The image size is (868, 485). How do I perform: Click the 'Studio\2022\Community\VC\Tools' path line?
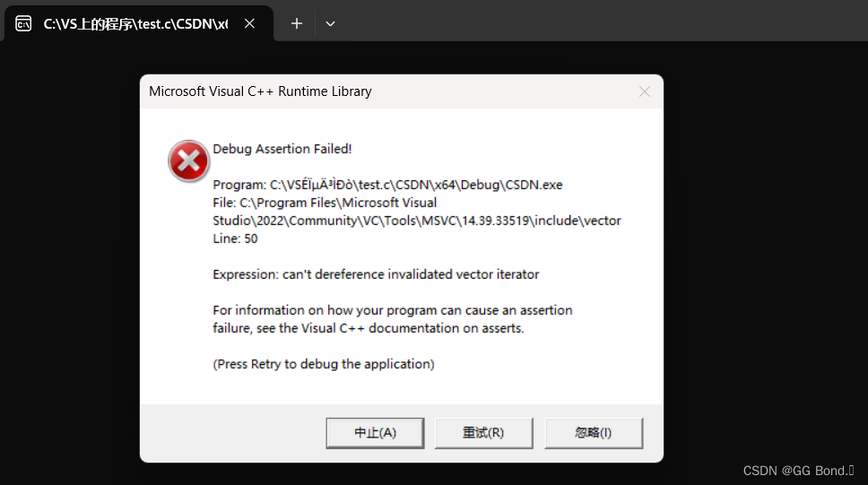[417, 221]
